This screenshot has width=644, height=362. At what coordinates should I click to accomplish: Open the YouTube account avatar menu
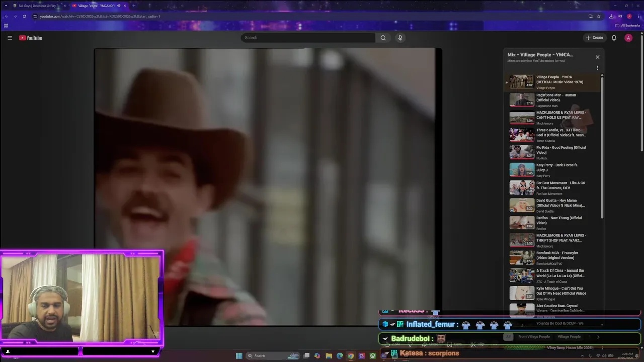(628, 38)
